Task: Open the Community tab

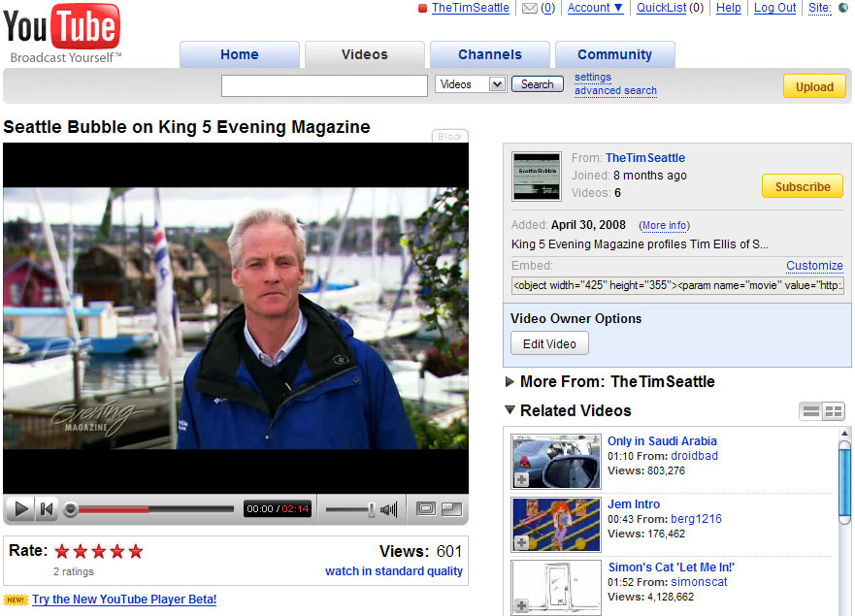Action: click(x=614, y=54)
